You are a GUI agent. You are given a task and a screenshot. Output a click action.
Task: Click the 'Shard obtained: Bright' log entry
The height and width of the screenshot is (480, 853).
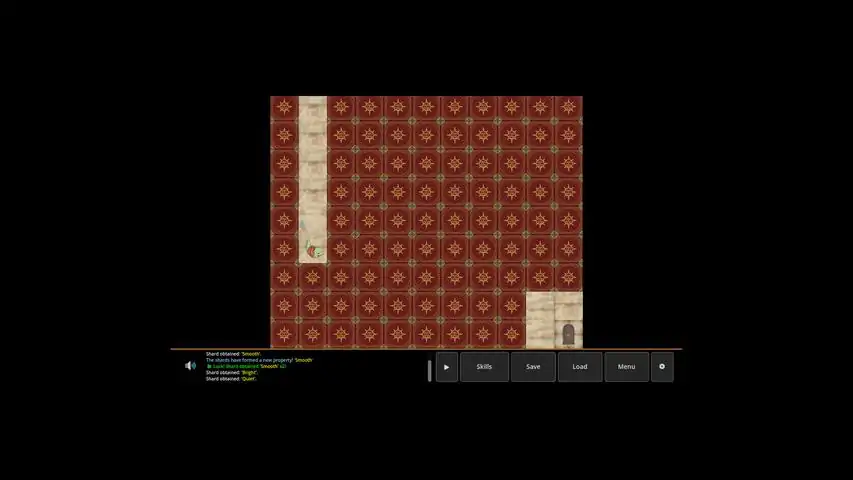click(x=232, y=372)
